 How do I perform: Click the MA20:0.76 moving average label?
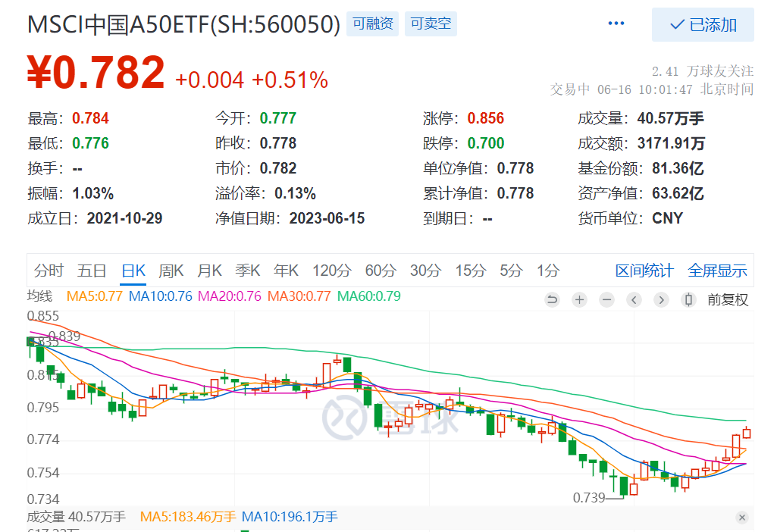[x=230, y=296]
